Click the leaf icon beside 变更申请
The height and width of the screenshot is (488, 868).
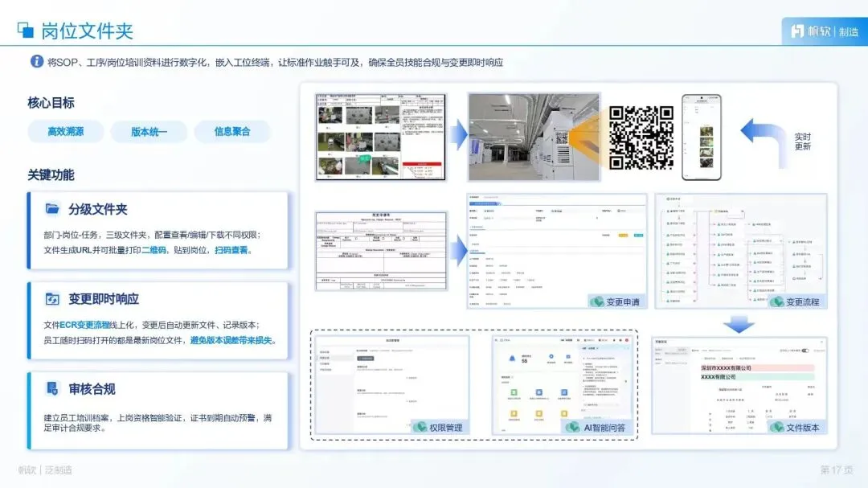(x=596, y=301)
